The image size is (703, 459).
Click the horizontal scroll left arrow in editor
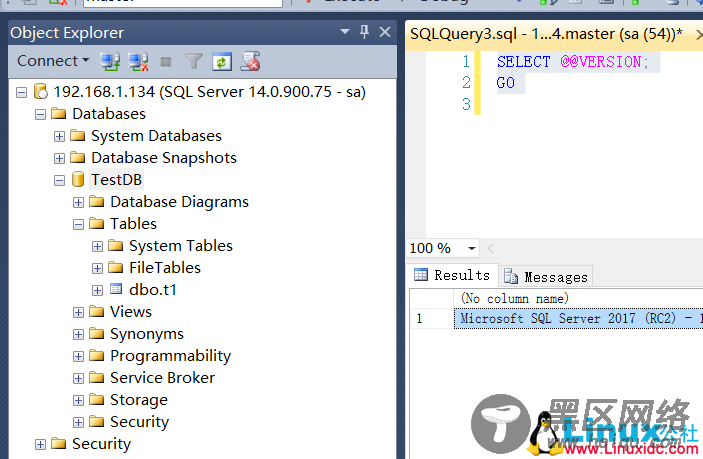(490, 248)
